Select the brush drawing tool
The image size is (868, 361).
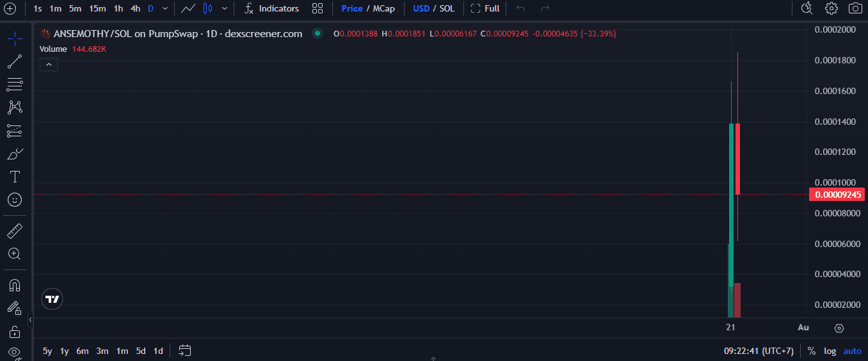[x=14, y=154]
